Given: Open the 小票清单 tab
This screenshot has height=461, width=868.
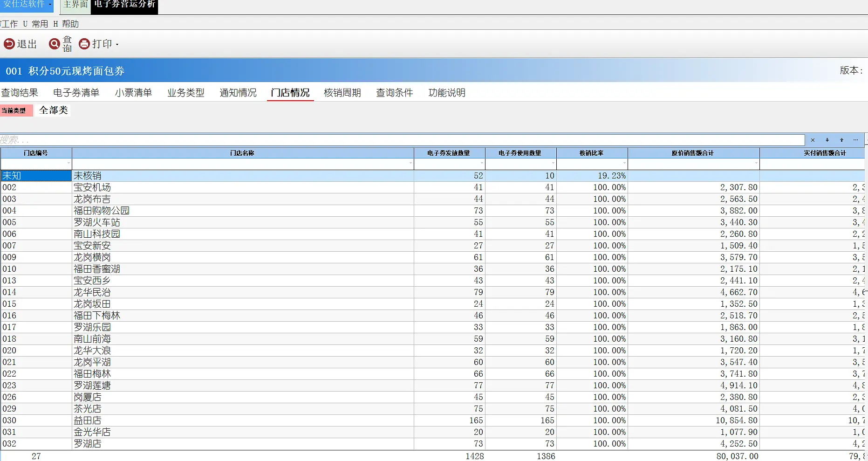Looking at the screenshot, I should click(x=133, y=93).
